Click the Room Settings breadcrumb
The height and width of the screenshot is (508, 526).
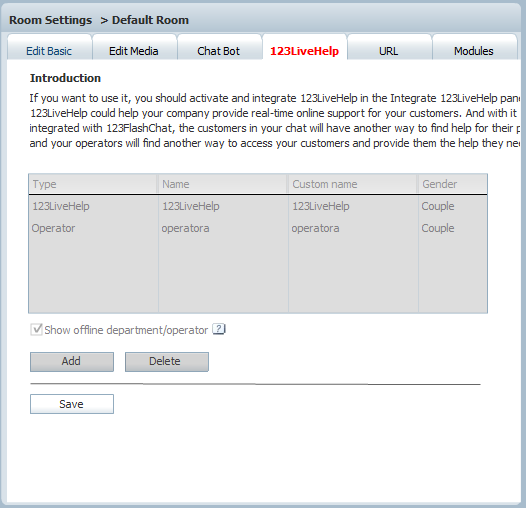coord(50,20)
